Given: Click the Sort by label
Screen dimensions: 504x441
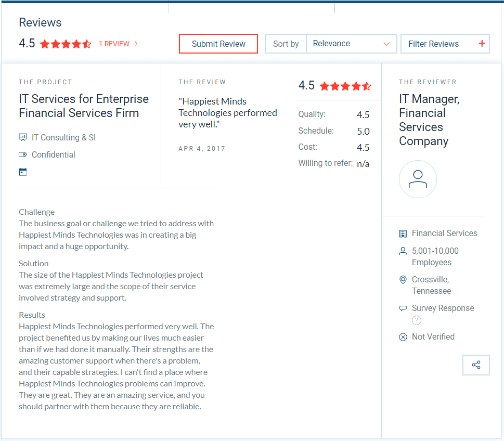Looking at the screenshot, I should pyautogui.click(x=286, y=44).
